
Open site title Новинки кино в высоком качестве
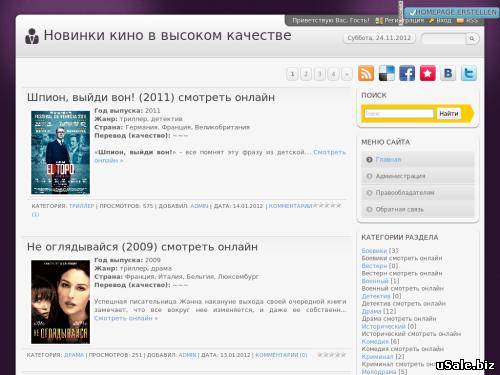tap(168, 35)
